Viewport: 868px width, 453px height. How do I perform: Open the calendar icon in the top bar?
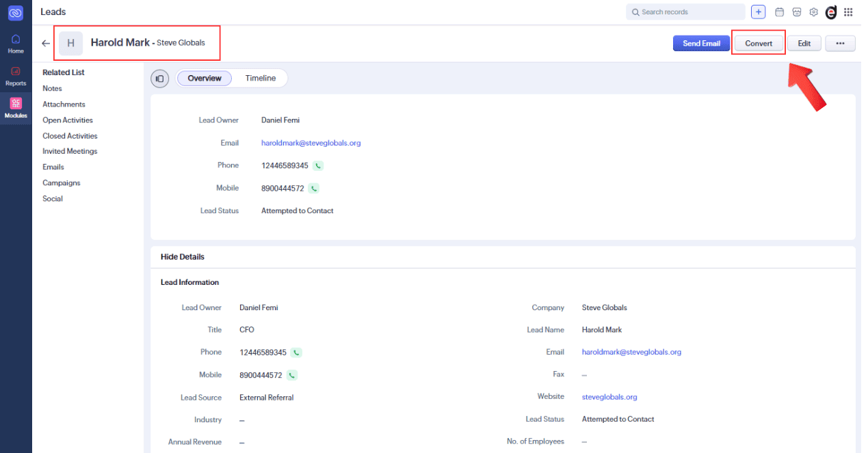pyautogui.click(x=779, y=12)
